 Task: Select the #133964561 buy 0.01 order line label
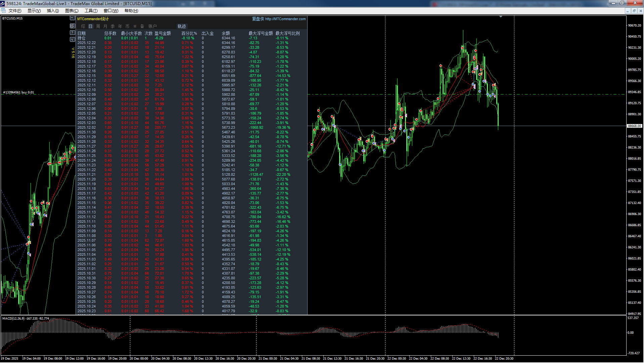[18, 92]
